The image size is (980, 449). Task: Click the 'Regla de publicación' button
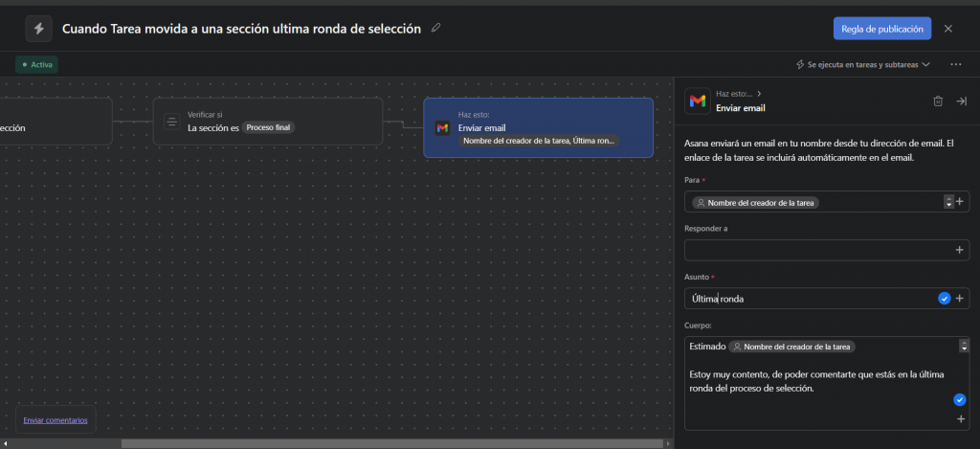[x=881, y=29]
